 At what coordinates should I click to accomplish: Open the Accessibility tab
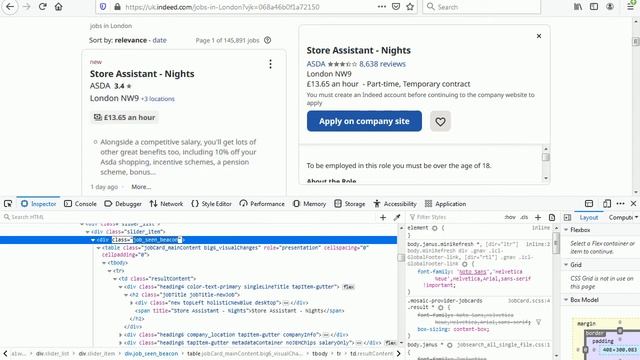[x=395, y=203]
